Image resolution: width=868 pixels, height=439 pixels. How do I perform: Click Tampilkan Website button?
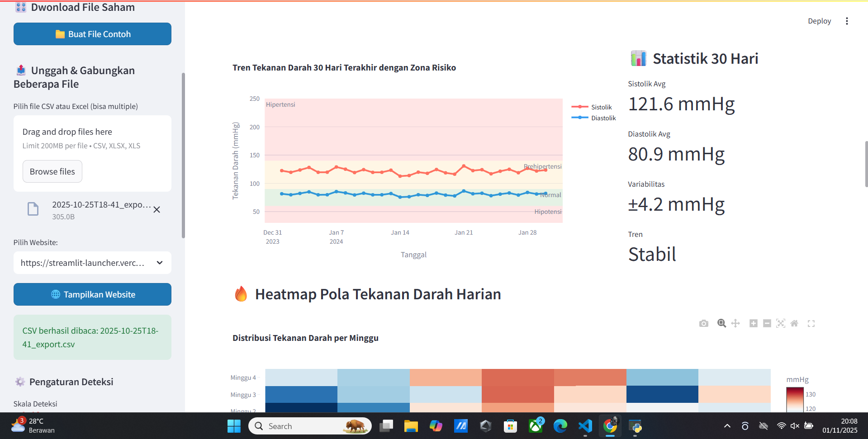click(x=92, y=294)
